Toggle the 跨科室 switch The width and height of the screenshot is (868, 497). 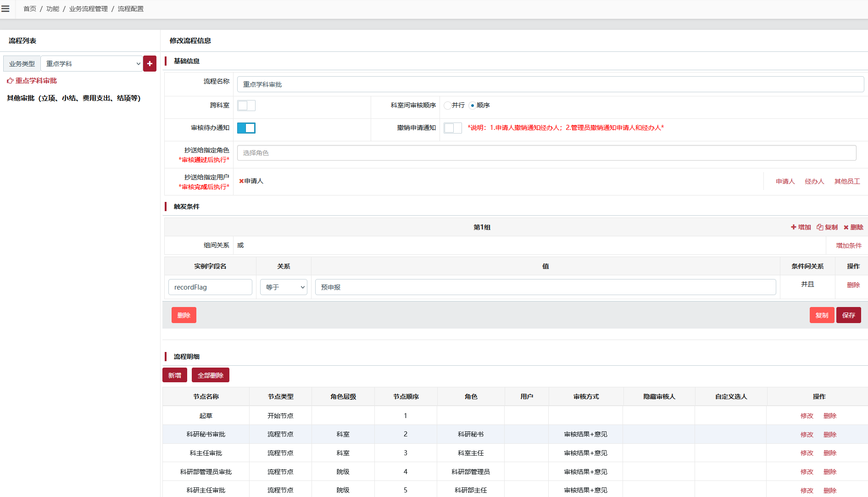tap(246, 106)
